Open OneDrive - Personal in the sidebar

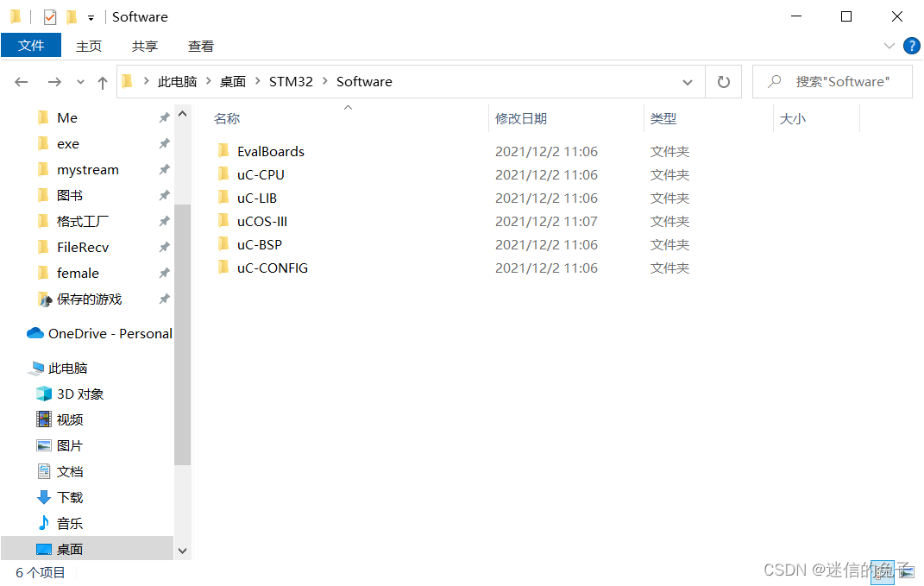[x=110, y=334]
